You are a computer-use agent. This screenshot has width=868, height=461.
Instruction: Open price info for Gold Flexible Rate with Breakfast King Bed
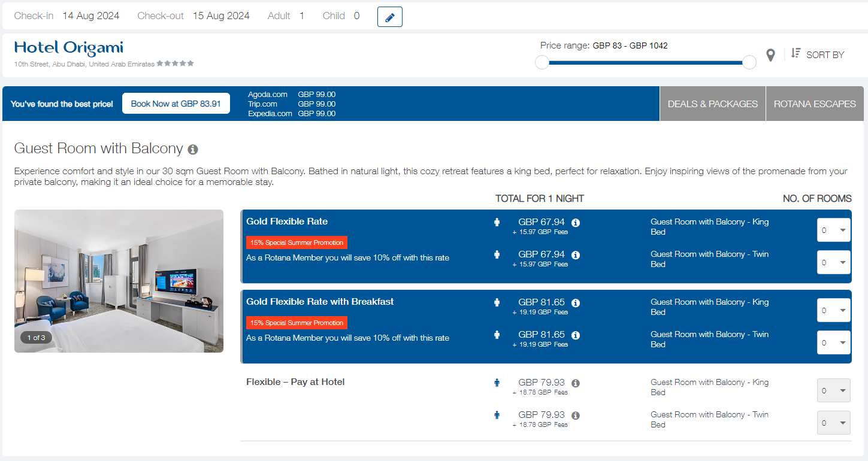coord(576,303)
